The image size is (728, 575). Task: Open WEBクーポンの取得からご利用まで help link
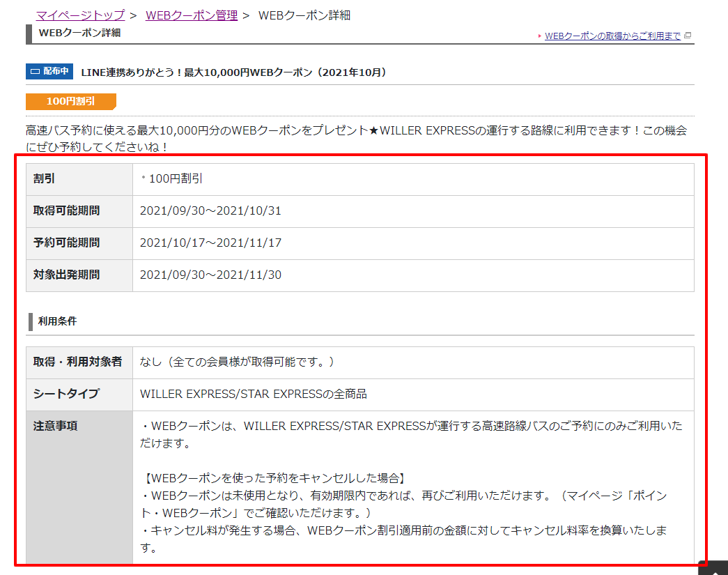(x=612, y=36)
